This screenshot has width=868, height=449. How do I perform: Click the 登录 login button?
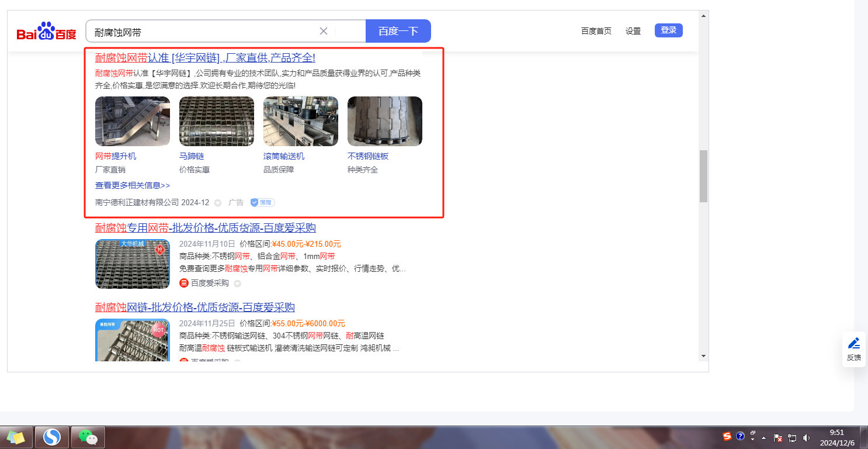(669, 30)
